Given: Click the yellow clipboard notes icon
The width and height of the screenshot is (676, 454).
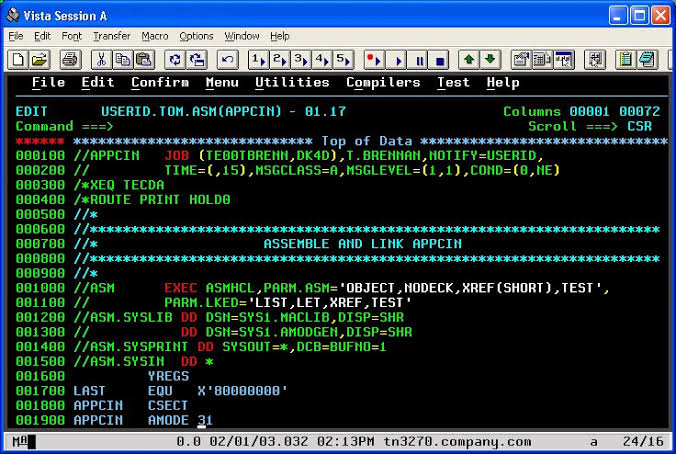Looking at the screenshot, I should (626, 59).
